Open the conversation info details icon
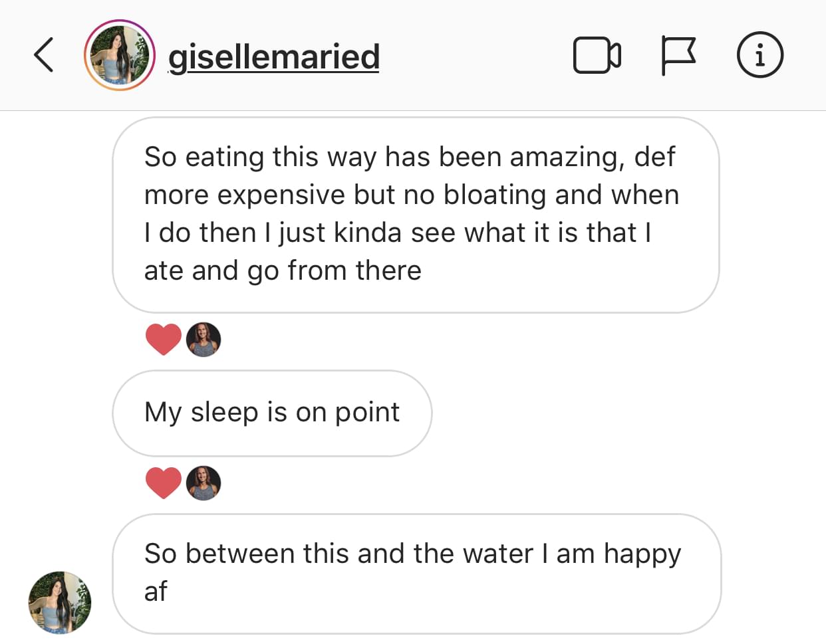Viewport: 826px width, 644px height. 759,55
